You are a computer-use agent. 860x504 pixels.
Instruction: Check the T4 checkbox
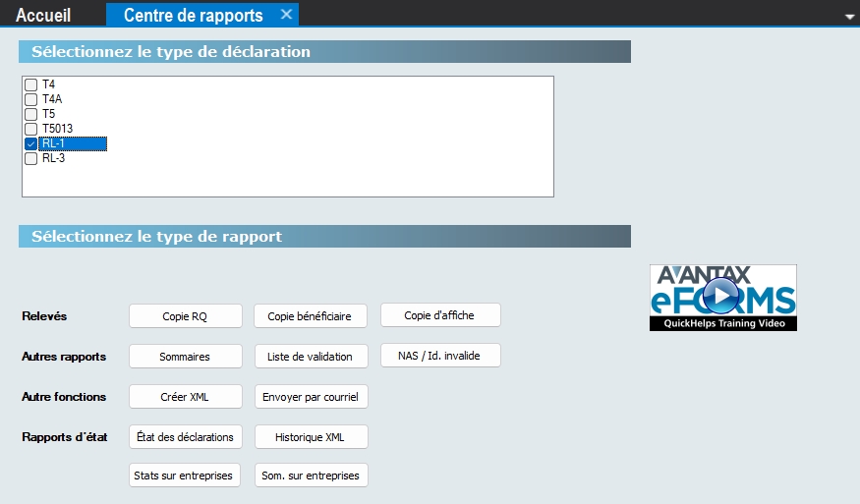tap(31, 84)
